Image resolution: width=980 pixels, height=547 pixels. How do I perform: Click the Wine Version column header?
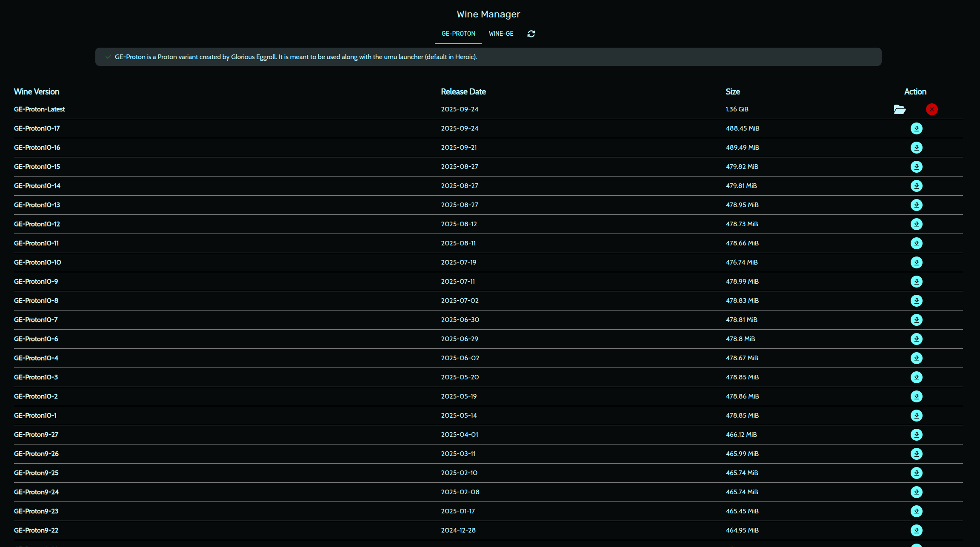(37, 91)
